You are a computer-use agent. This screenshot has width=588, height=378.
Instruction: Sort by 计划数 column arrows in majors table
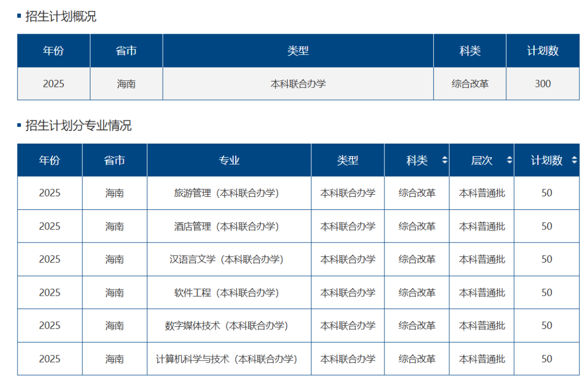point(574,160)
